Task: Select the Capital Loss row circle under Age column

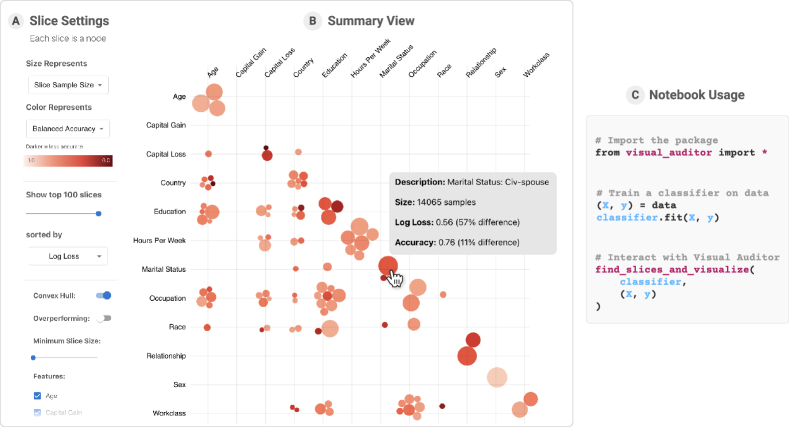Action: [x=208, y=154]
